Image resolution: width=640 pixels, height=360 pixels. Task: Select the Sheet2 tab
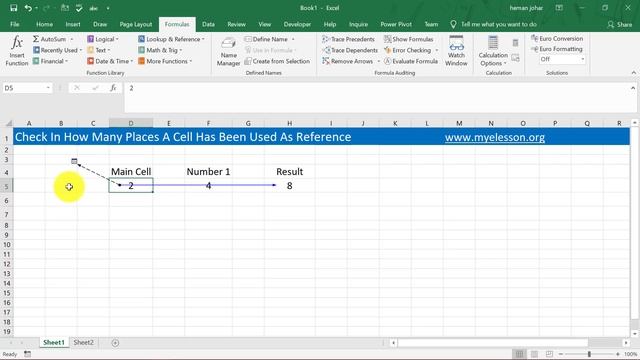pos(83,342)
